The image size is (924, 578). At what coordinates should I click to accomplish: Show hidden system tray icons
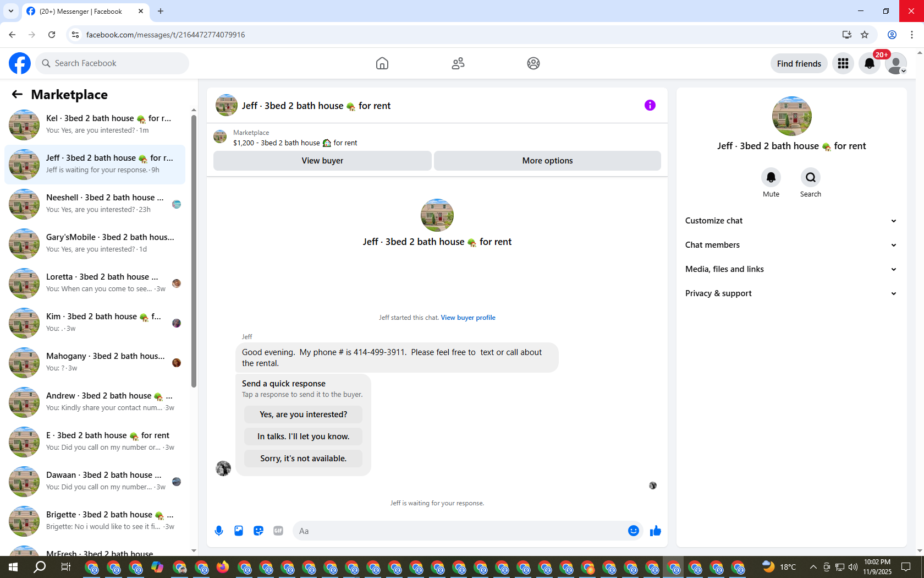[x=813, y=567]
